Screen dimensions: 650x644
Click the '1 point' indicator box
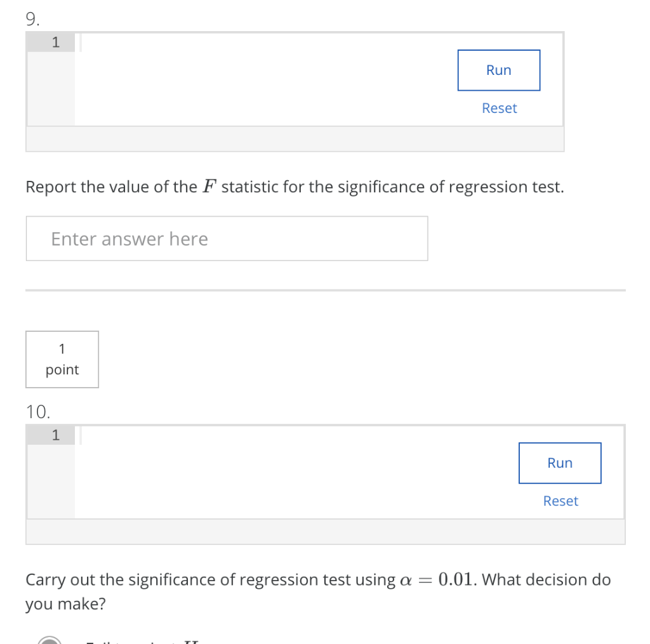62,359
